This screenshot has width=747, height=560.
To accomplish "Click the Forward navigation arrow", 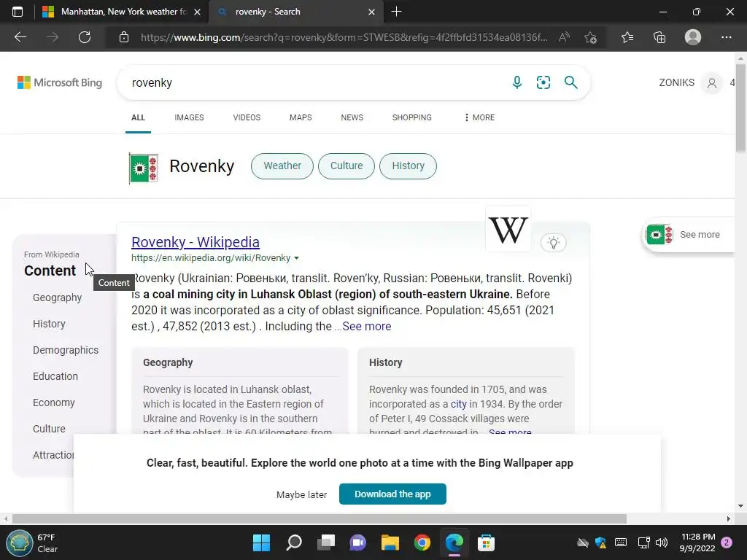I will (53, 37).
